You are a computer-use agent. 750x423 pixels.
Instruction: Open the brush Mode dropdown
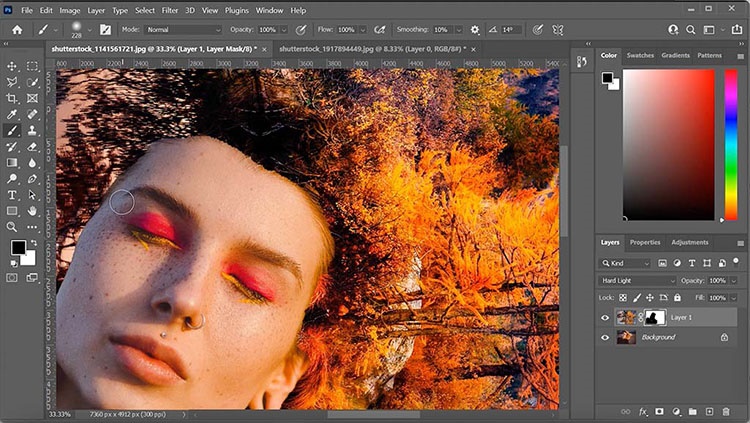(184, 30)
